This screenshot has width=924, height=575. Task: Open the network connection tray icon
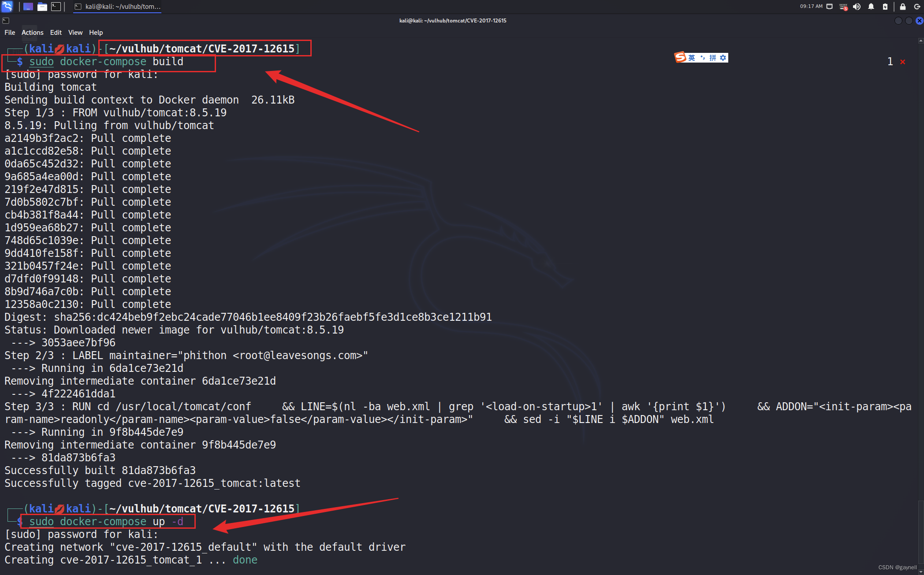(830, 7)
